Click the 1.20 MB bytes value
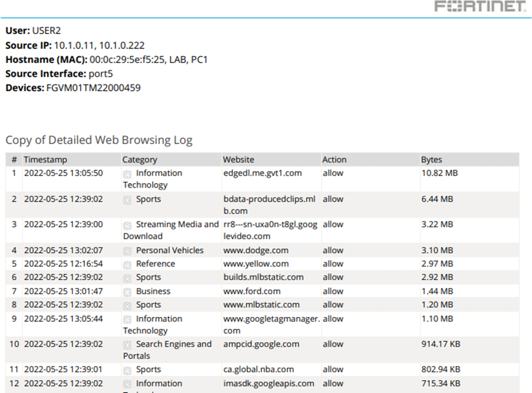This screenshot has height=393, width=532. click(x=437, y=305)
